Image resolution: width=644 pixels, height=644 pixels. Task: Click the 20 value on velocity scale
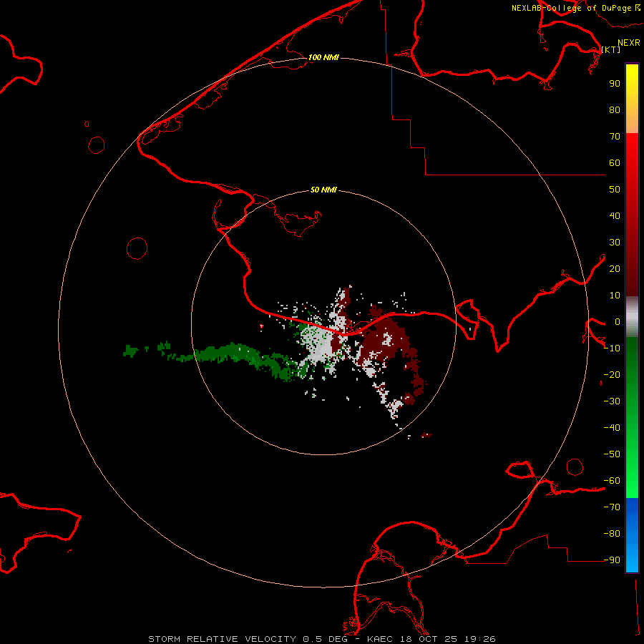(615, 268)
